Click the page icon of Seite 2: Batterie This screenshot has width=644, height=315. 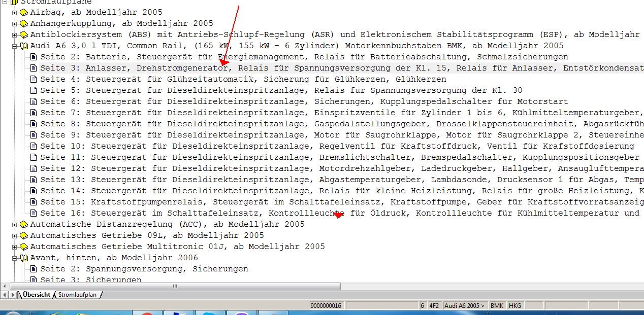click(x=34, y=57)
